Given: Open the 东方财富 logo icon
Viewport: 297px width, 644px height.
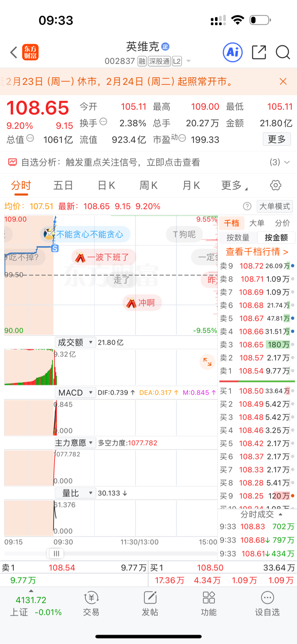Looking at the screenshot, I should [31, 52].
